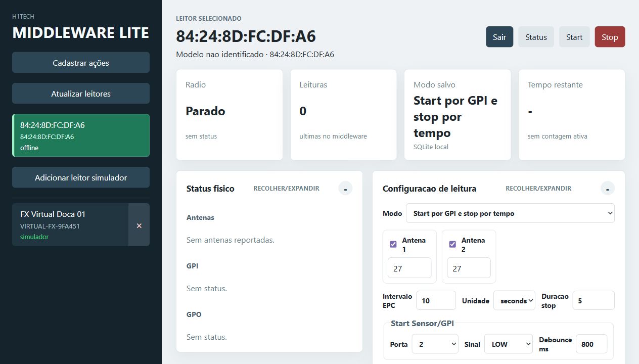
Task: Click the 'SQLite local' label
Action: [431, 147]
